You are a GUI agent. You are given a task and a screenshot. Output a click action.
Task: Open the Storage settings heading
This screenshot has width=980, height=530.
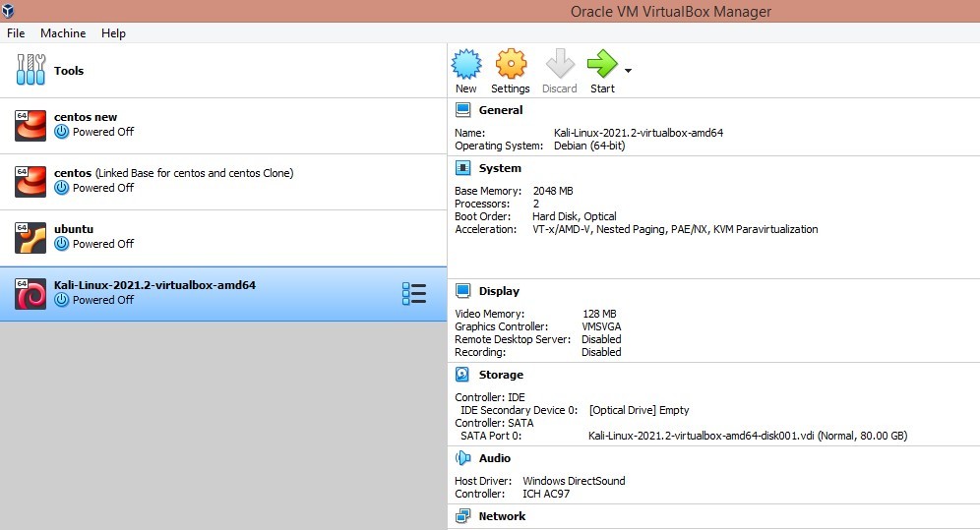click(x=501, y=375)
